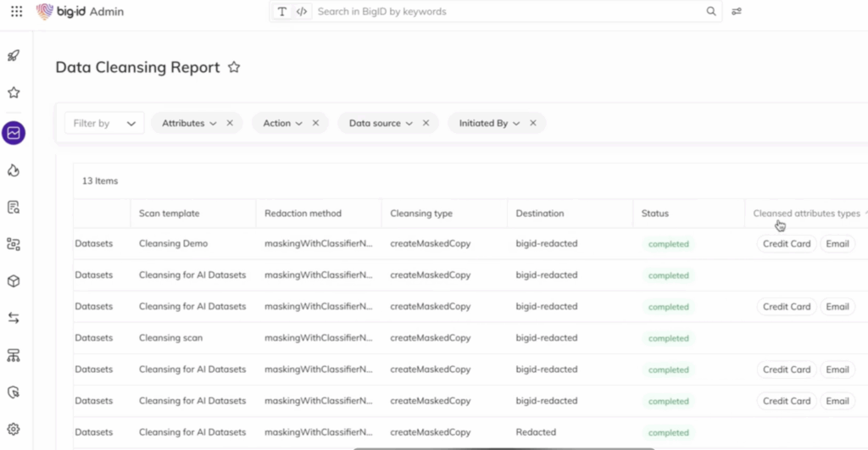Click the Credit Card tag in Cleansing Demo row
This screenshot has height=450, width=868.
pyautogui.click(x=787, y=244)
